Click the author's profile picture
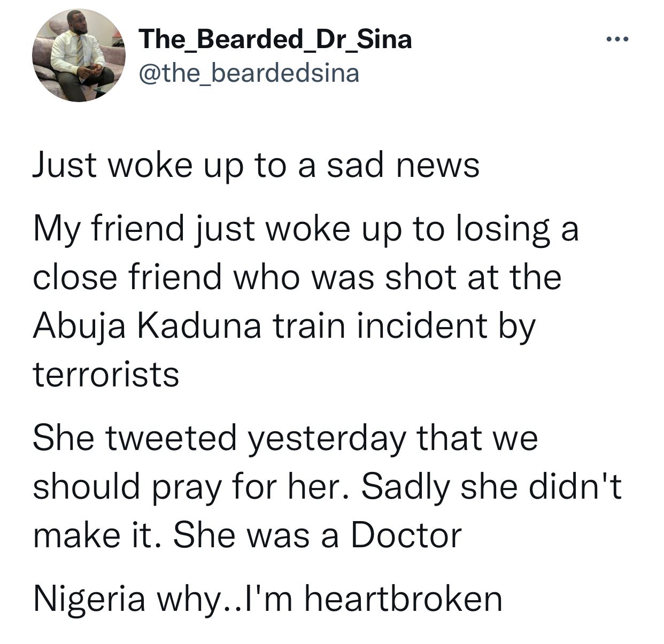This screenshot has height=644, width=664. [78, 55]
